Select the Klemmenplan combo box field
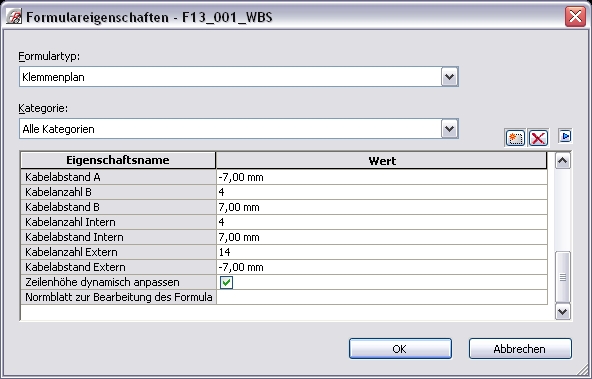The image size is (592, 379). click(x=239, y=77)
